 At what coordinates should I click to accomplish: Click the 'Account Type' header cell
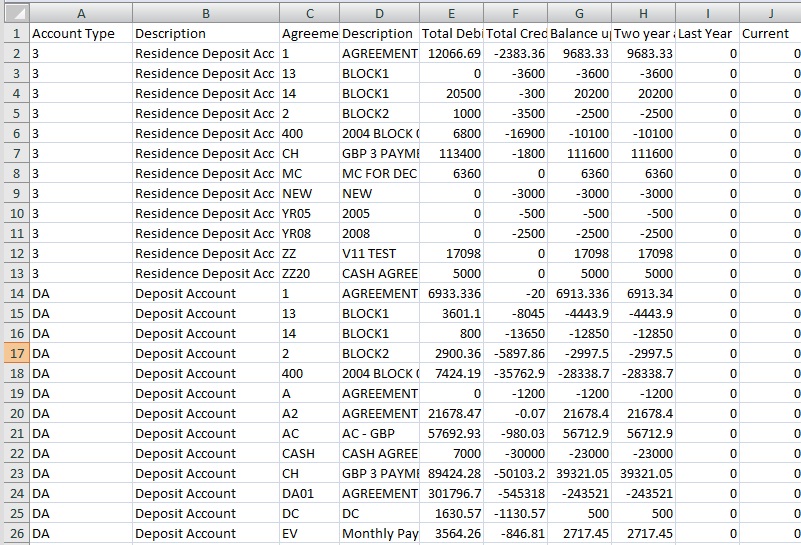(81, 34)
